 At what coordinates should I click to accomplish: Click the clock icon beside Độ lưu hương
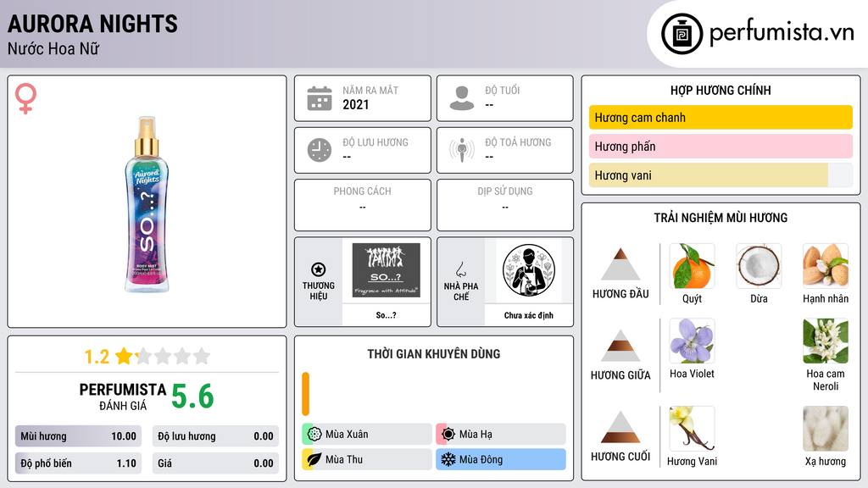pyautogui.click(x=320, y=150)
